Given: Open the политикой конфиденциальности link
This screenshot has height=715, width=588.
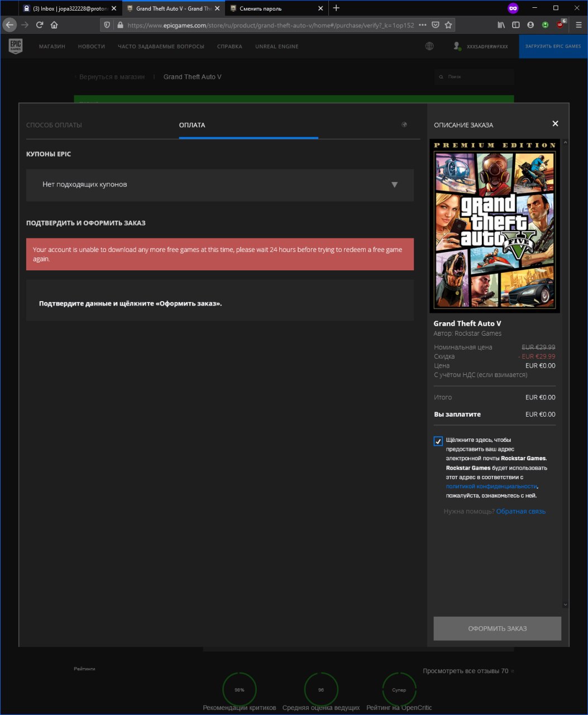Looking at the screenshot, I should (491, 487).
